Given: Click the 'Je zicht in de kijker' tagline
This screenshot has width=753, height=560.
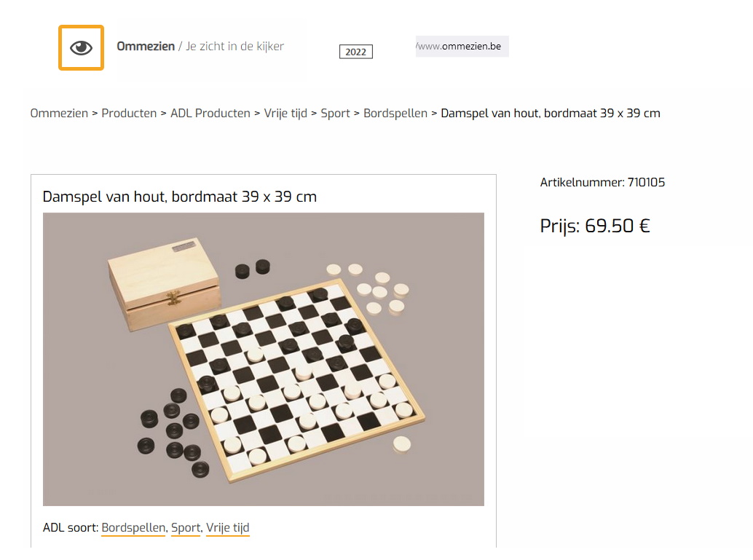Looking at the screenshot, I should click(235, 47).
